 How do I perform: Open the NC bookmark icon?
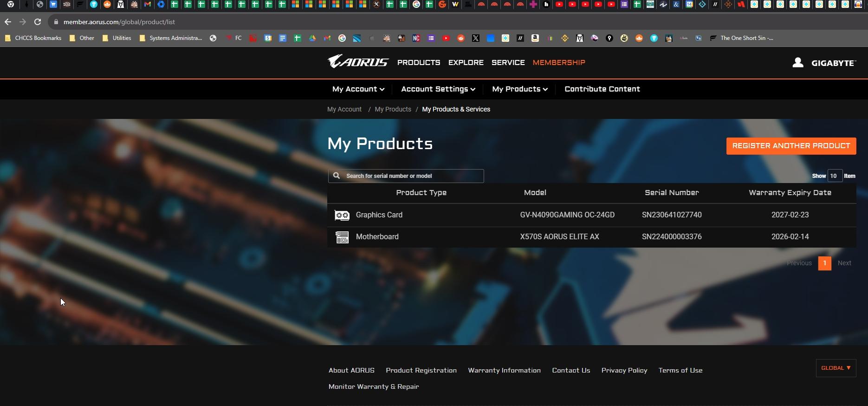(416, 38)
